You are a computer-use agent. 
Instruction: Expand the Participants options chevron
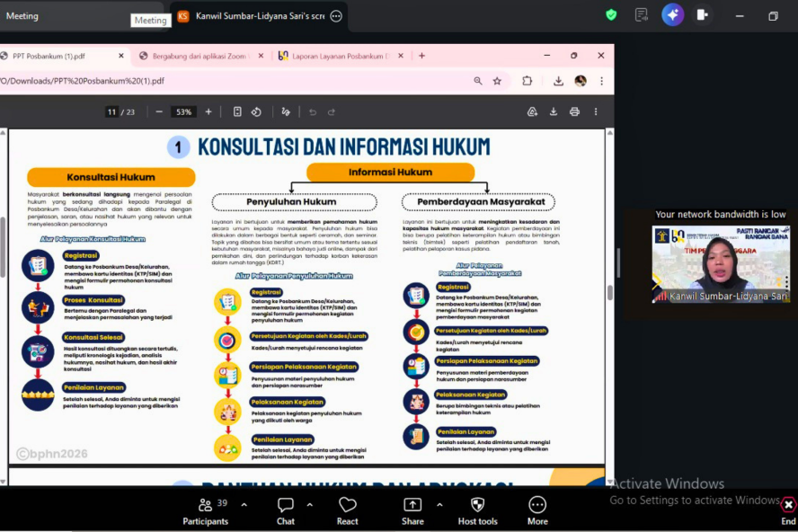244,504
